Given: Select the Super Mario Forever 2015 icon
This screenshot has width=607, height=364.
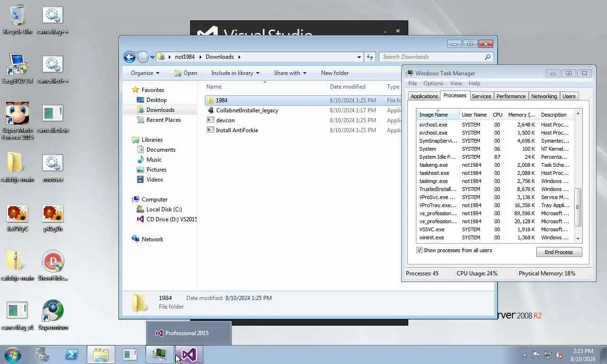Looking at the screenshot, I should (18, 121).
